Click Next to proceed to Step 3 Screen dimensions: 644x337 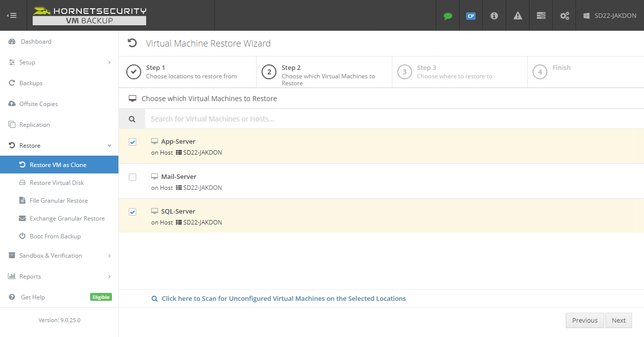pyautogui.click(x=618, y=320)
